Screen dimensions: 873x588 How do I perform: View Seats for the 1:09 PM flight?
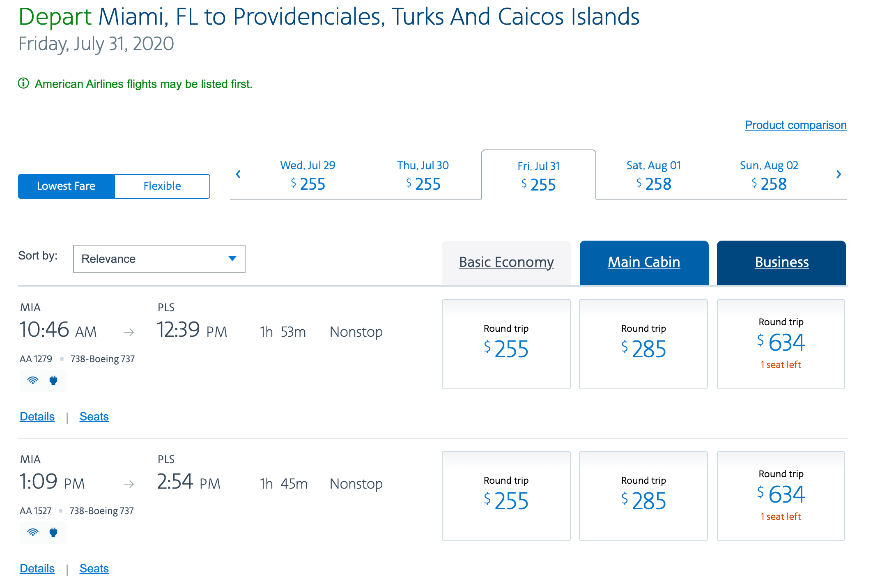click(94, 568)
